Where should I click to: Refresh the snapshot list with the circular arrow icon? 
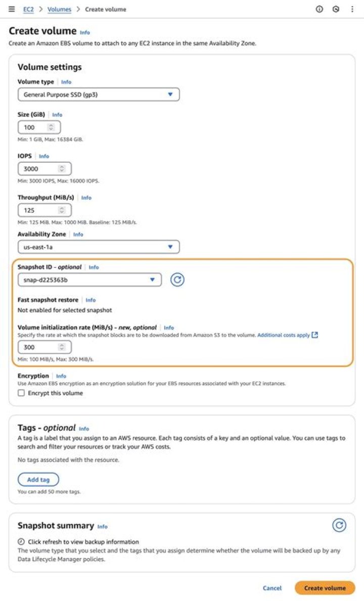pos(177,280)
